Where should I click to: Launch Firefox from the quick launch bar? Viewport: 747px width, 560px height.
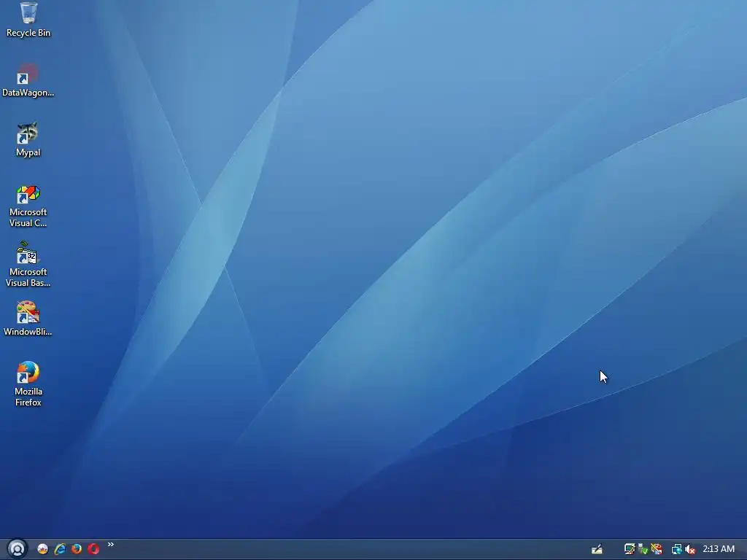(76, 549)
